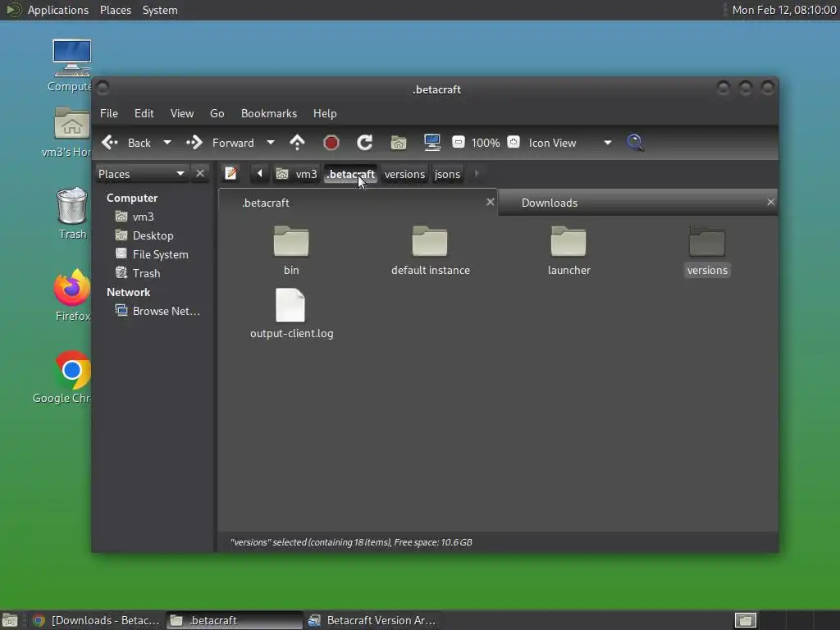The height and width of the screenshot is (630, 840).
Task: Click versions path bar button
Action: [404, 174]
